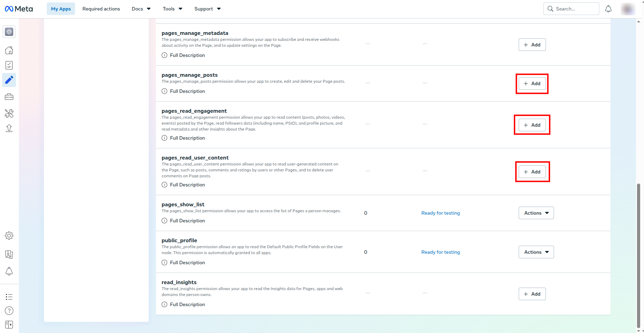Image resolution: width=644 pixels, height=333 pixels.
Task: Add the pages_read_engagement permission
Action: (x=532, y=125)
